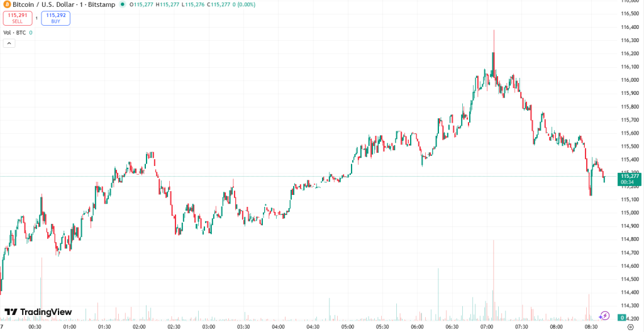Click the green market status dot
This screenshot has height=332, width=644.
122,4
